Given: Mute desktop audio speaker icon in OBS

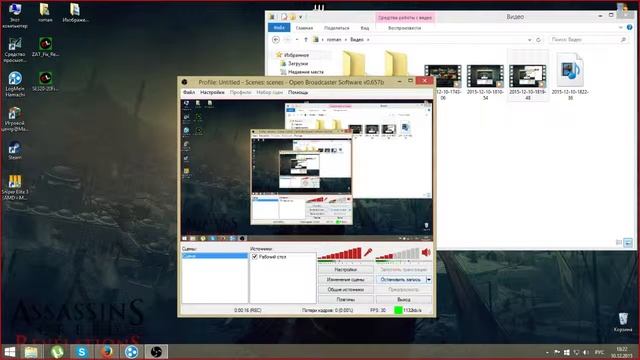Looking at the screenshot, I should pyautogui.click(x=426, y=253).
